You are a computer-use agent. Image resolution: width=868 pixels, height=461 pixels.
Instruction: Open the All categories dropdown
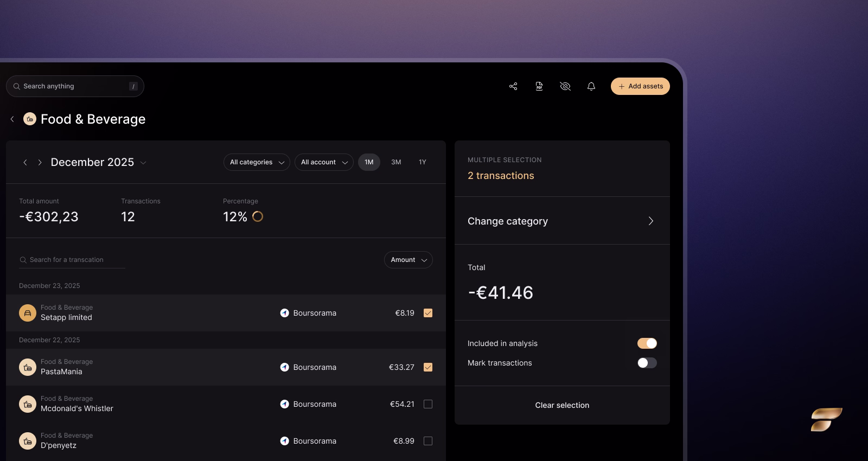click(x=257, y=162)
